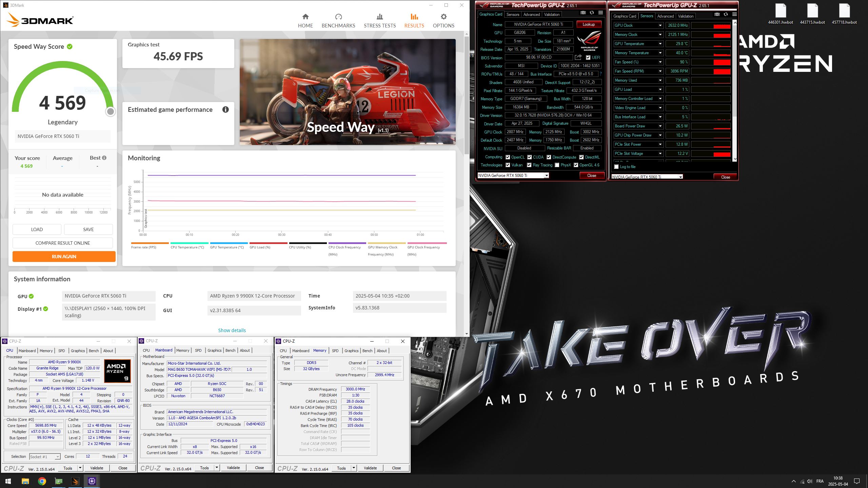Toggle the Vulkan checkbox
Screen dimensions: 868x488
[508, 165]
